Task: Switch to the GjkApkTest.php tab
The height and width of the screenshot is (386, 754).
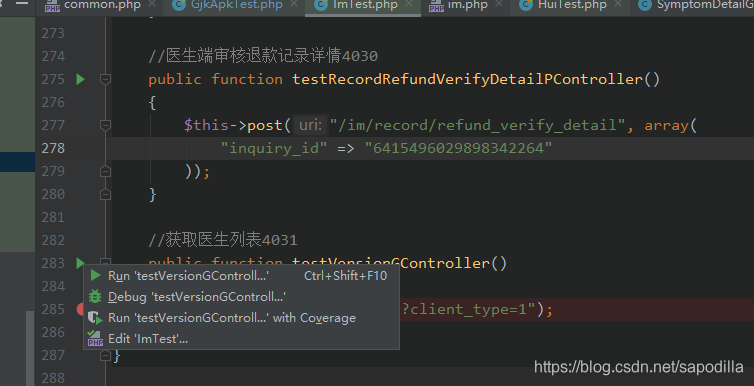Action: pos(236,5)
